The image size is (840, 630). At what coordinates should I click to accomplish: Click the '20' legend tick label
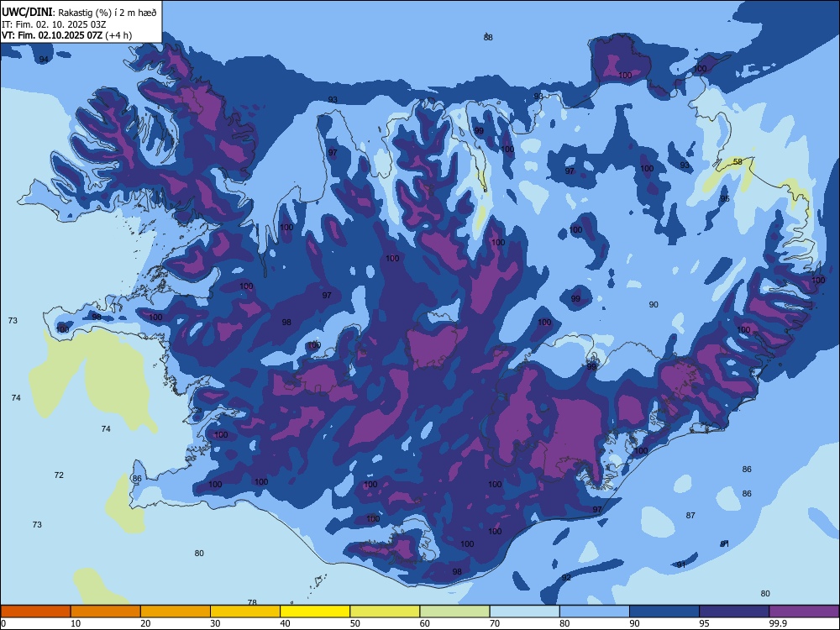click(145, 623)
